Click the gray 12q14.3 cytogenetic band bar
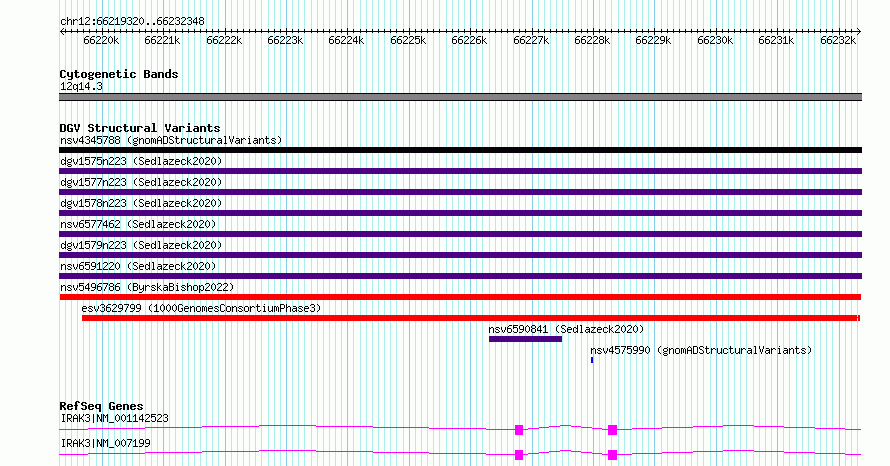 pyautogui.click(x=460, y=97)
